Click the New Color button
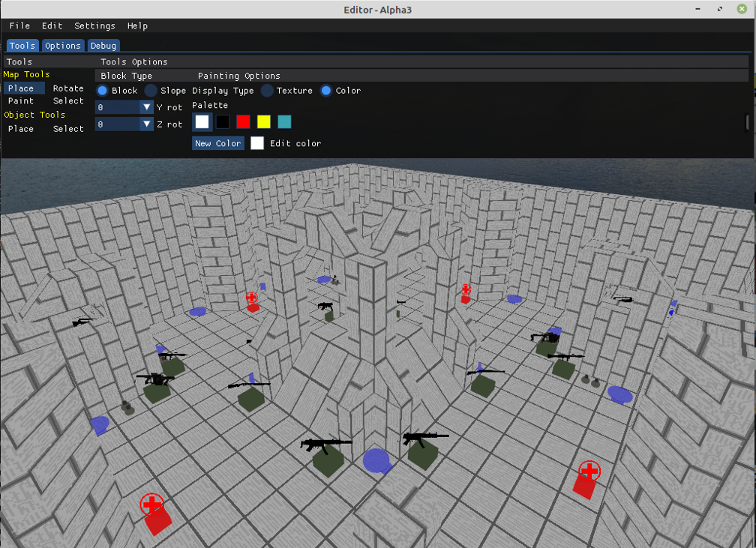This screenshot has width=756, height=548. click(x=217, y=143)
